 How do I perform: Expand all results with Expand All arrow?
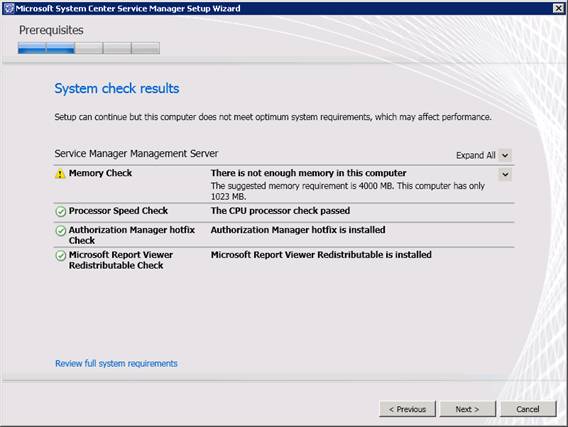(x=505, y=155)
